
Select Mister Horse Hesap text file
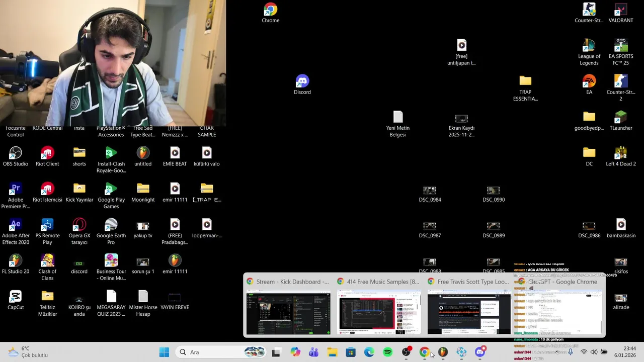pos(143,303)
